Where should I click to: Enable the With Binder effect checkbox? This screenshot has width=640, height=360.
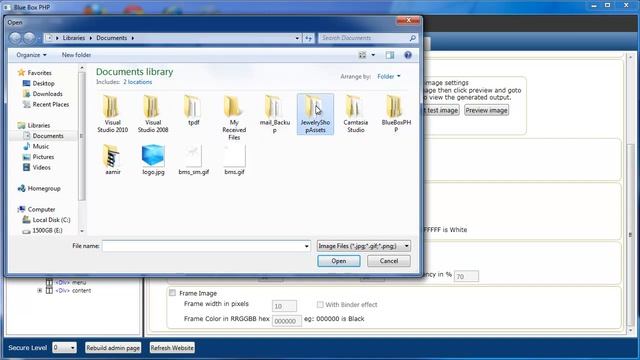pyautogui.click(x=320, y=304)
